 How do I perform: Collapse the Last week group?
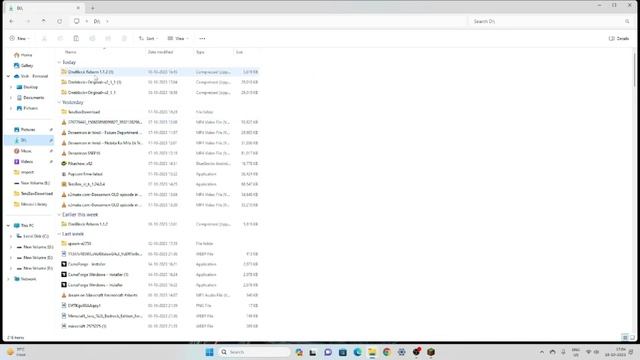click(59, 234)
